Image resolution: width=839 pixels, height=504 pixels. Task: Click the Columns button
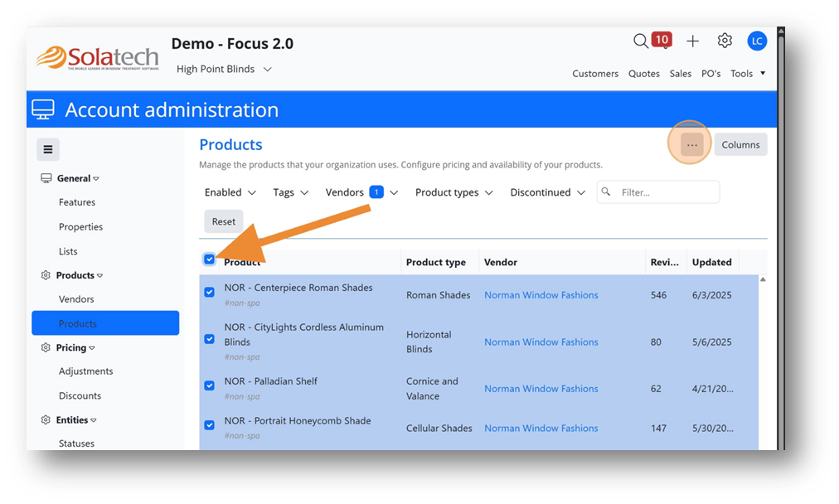tap(740, 144)
